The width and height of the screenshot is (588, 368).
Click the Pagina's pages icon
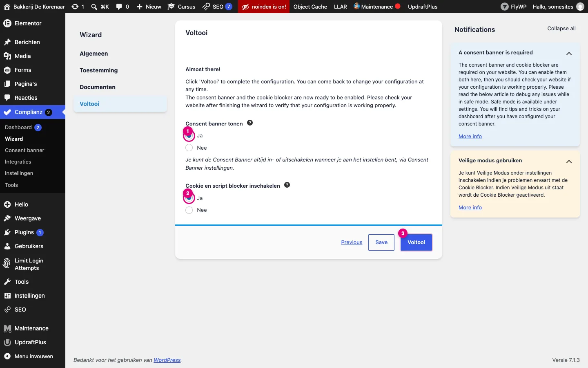(7, 84)
